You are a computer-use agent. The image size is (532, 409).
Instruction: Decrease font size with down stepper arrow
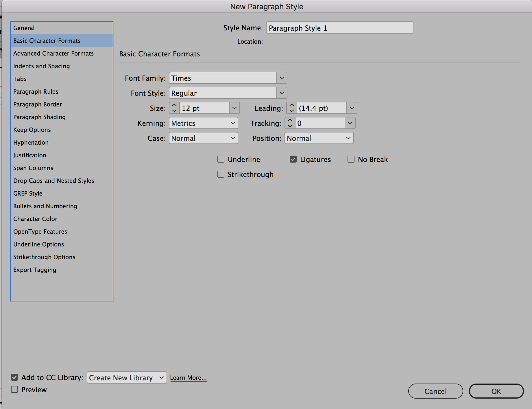[x=174, y=111]
